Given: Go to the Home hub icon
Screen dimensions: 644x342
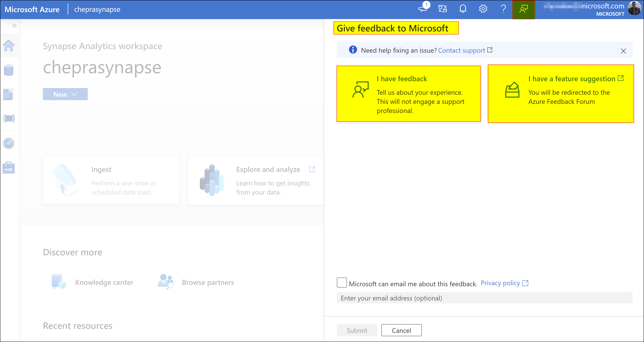Looking at the screenshot, I should 9,46.
